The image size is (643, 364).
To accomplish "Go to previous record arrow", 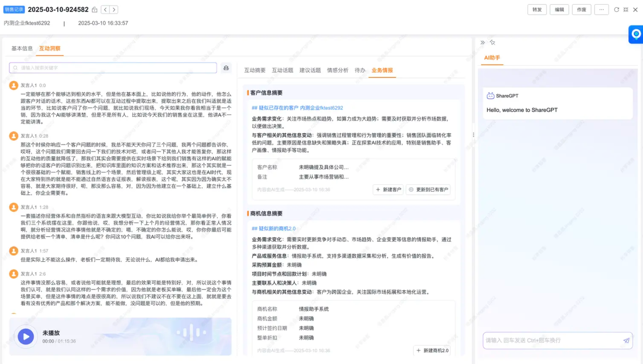I will point(105,10).
